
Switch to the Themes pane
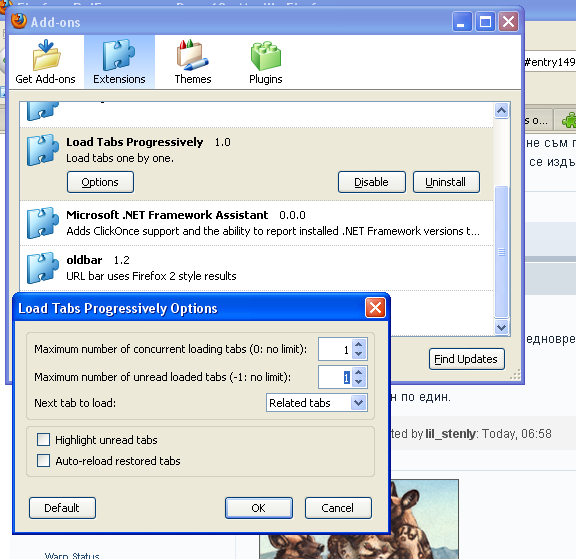(x=192, y=62)
